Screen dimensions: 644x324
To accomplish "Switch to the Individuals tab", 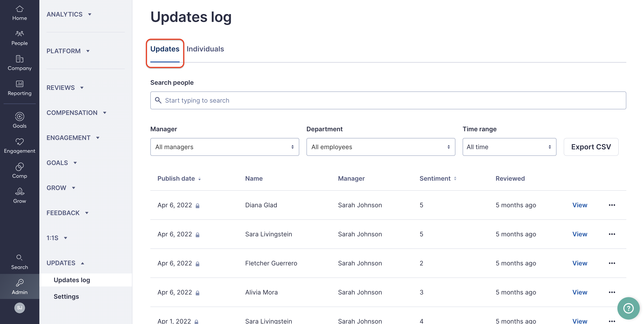I will coord(205,49).
